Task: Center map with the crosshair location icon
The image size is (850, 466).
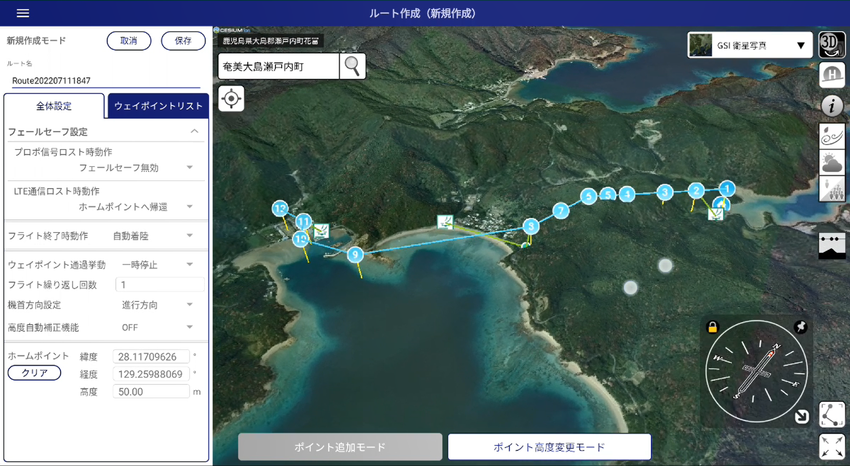Action: [231, 99]
